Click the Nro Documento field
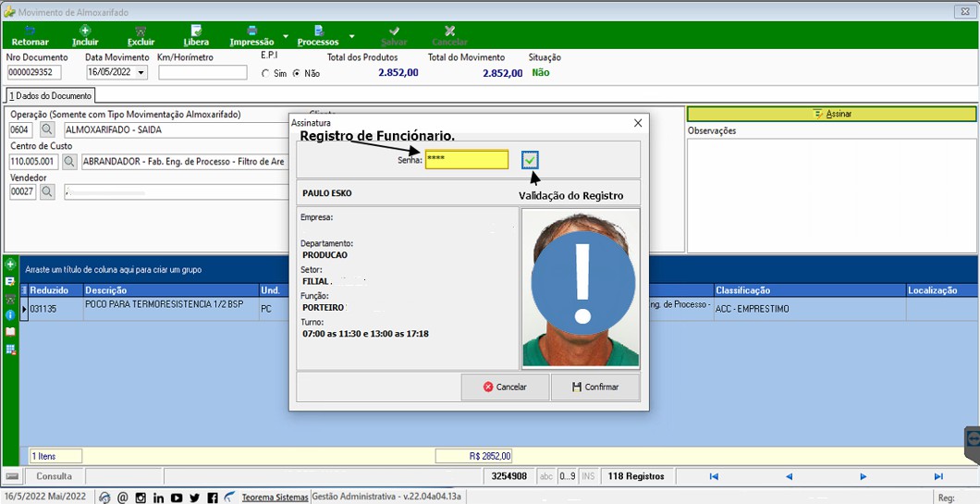This screenshot has width=980, height=504. (34, 72)
